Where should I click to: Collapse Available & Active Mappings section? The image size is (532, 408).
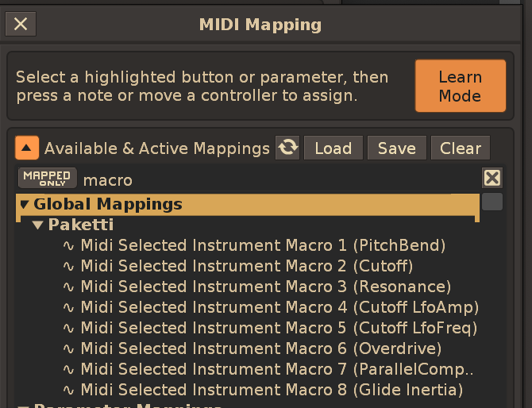click(27, 148)
